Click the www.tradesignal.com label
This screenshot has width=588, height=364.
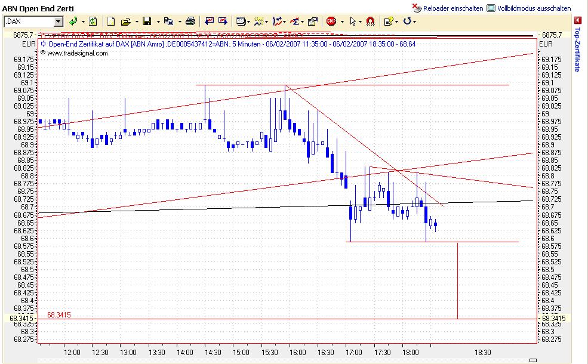[x=77, y=53]
